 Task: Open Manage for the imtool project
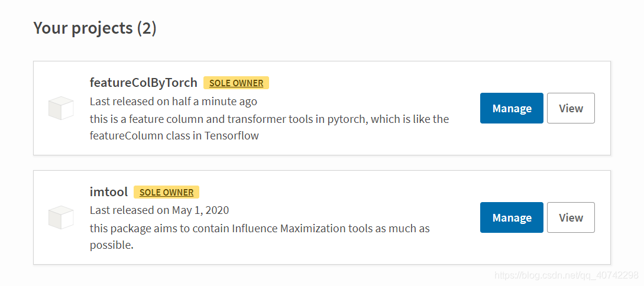512,217
